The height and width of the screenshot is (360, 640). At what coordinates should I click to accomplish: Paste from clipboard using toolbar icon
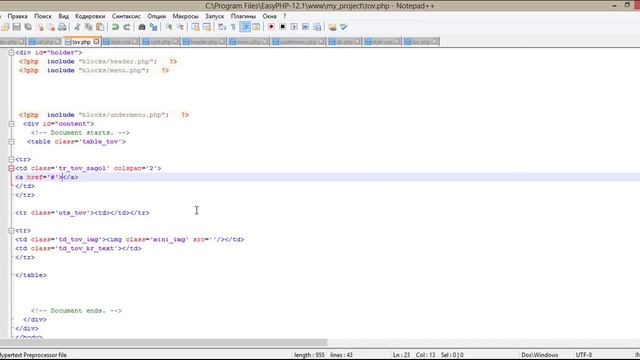[100, 27]
